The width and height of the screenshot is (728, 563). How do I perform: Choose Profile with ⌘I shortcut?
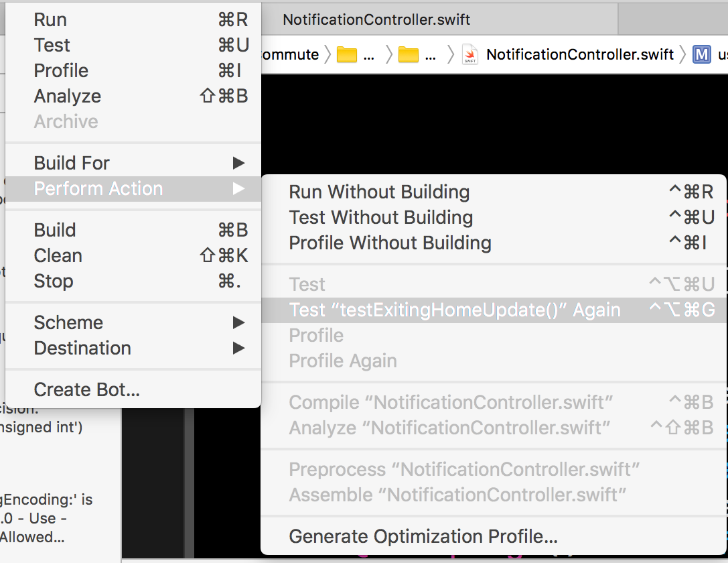tap(133, 70)
